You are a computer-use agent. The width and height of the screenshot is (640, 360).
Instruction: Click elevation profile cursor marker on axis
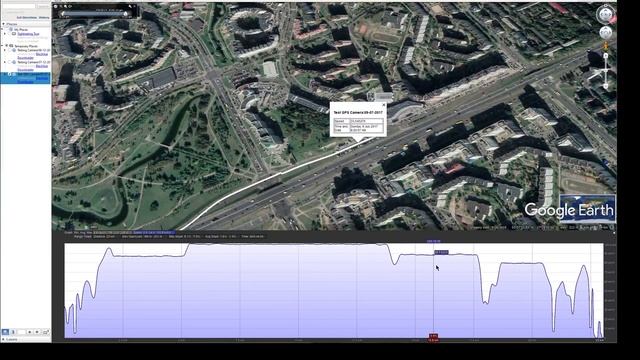(x=433, y=338)
